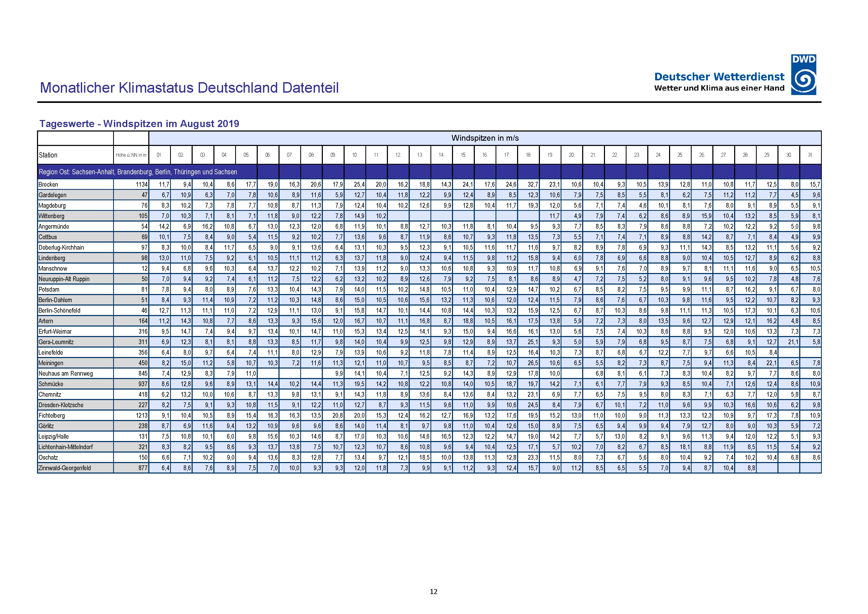The image size is (868, 614).
Task: Click the 'Berlin-Schönefeld' station name
Action: click(x=59, y=310)
